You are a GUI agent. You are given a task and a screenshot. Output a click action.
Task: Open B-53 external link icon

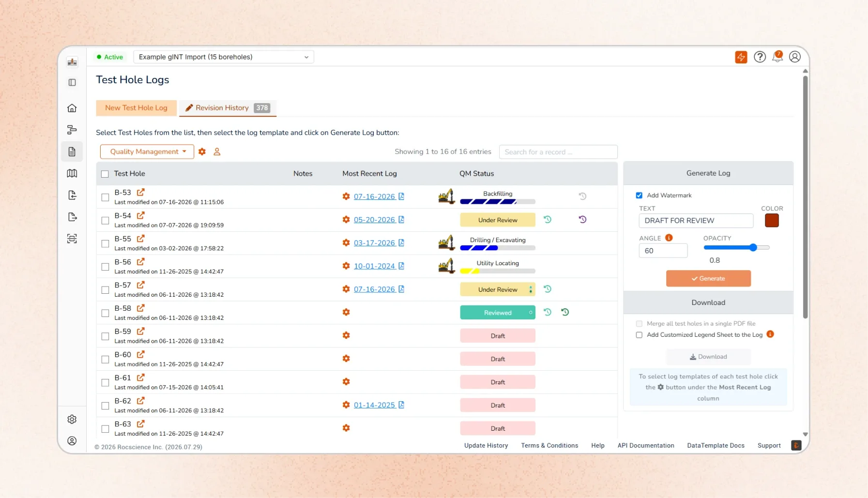click(x=140, y=192)
